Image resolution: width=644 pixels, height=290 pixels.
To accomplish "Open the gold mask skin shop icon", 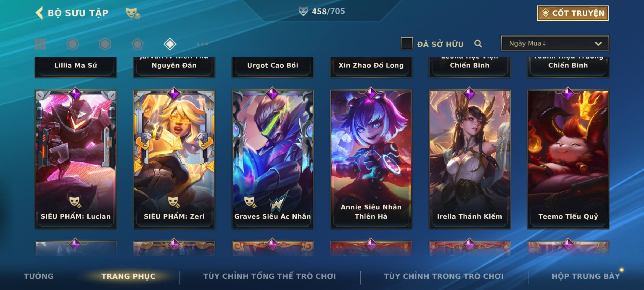I will coord(133,13).
